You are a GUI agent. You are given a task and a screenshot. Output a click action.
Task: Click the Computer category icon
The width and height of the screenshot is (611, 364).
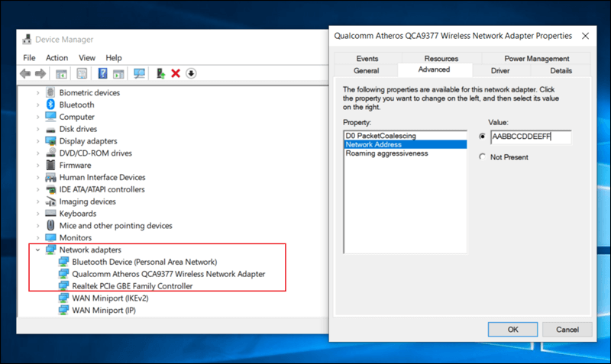[x=50, y=117]
